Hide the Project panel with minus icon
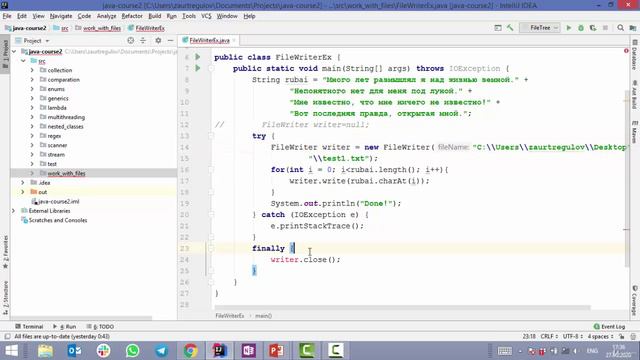Viewport: 640px width, 360px height. pyautogui.click(x=171, y=40)
